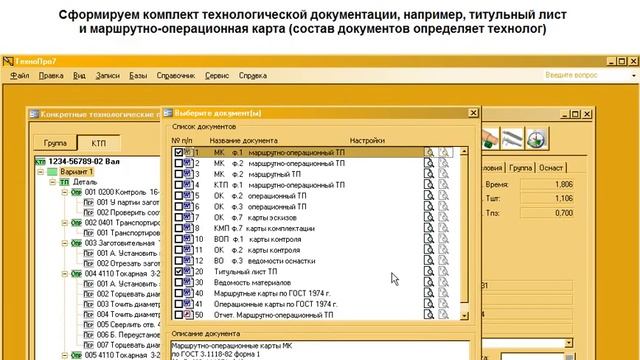This screenshot has height=360, width=640.
Task: Open the Оснаст tab in right panel
Action: 551,168
